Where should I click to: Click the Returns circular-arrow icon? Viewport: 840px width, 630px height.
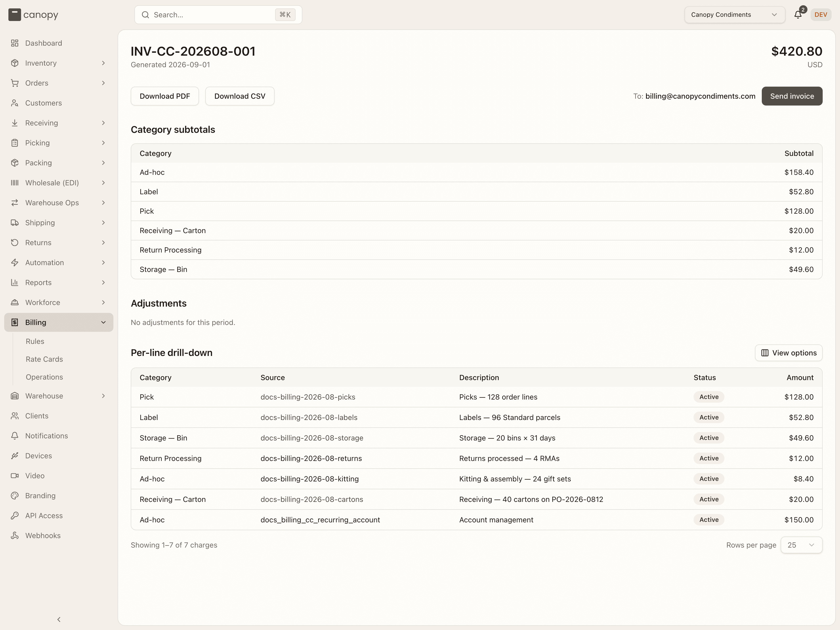pyautogui.click(x=15, y=243)
